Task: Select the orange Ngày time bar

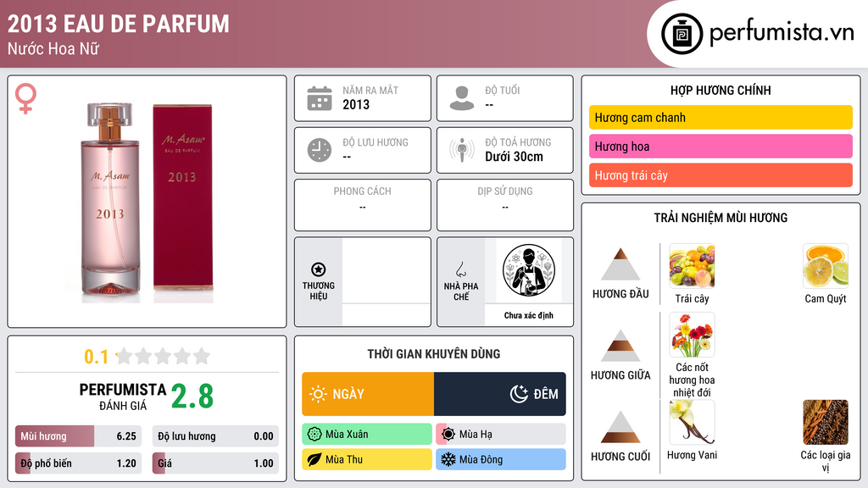Action: [x=368, y=394]
